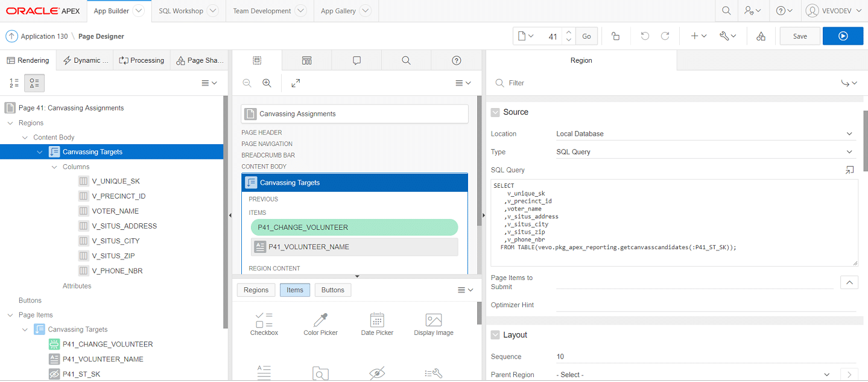Expand the Create menu plus dropdown
The image size is (868, 382).
pos(697,36)
